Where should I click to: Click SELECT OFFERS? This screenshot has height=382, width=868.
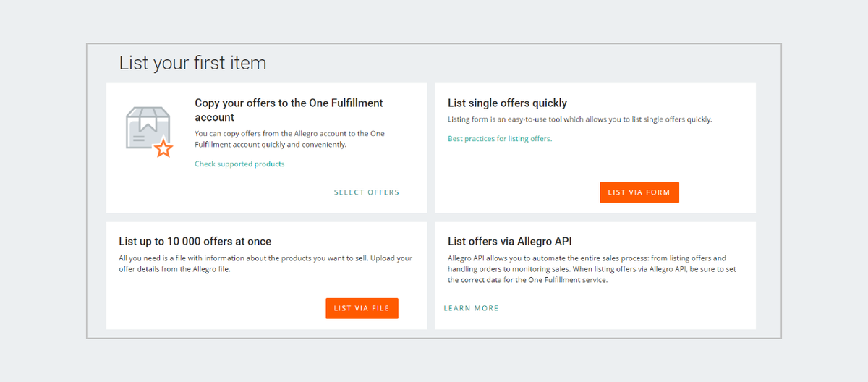pos(367,192)
